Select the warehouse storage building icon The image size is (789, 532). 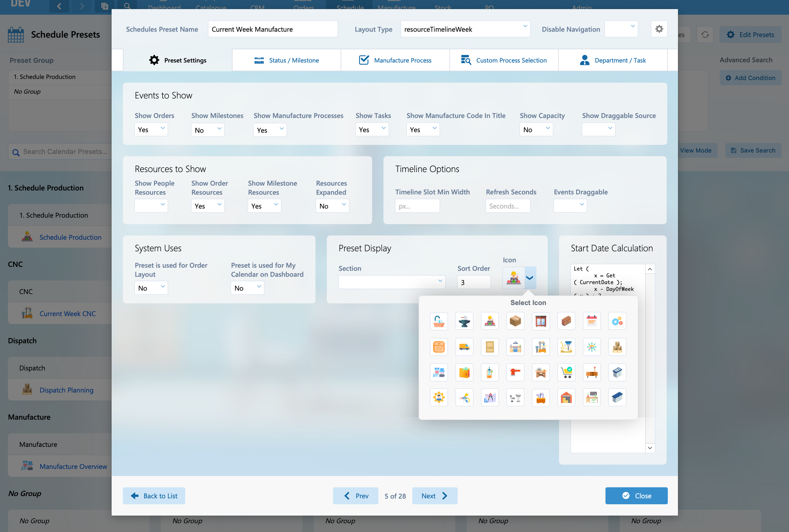[566, 397]
